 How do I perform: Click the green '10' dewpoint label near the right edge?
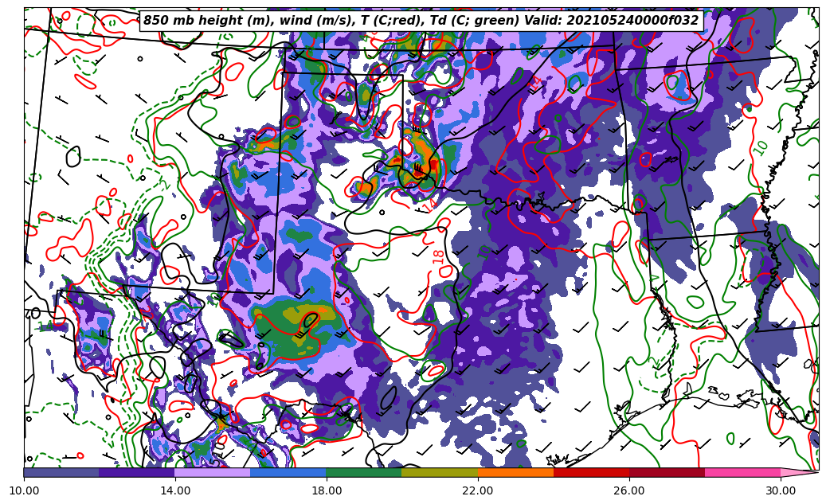tap(761, 148)
